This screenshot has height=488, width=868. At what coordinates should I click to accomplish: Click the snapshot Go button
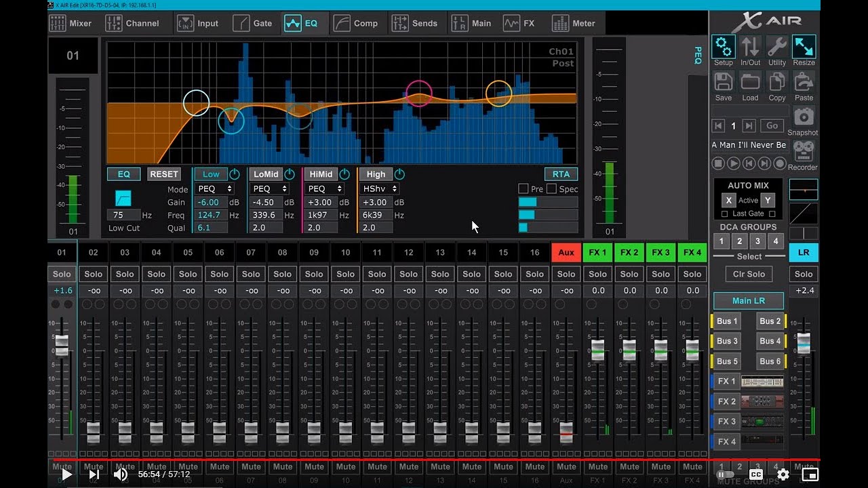[772, 126]
